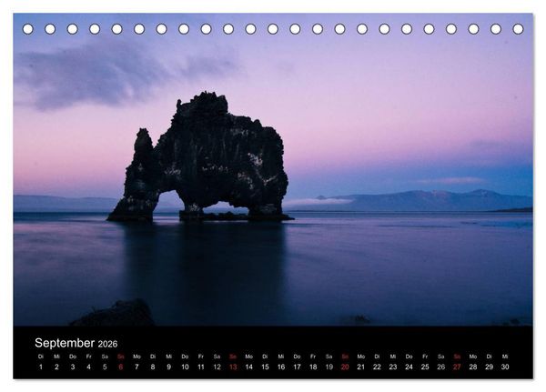Click the weekday label above date 14

(x=249, y=357)
